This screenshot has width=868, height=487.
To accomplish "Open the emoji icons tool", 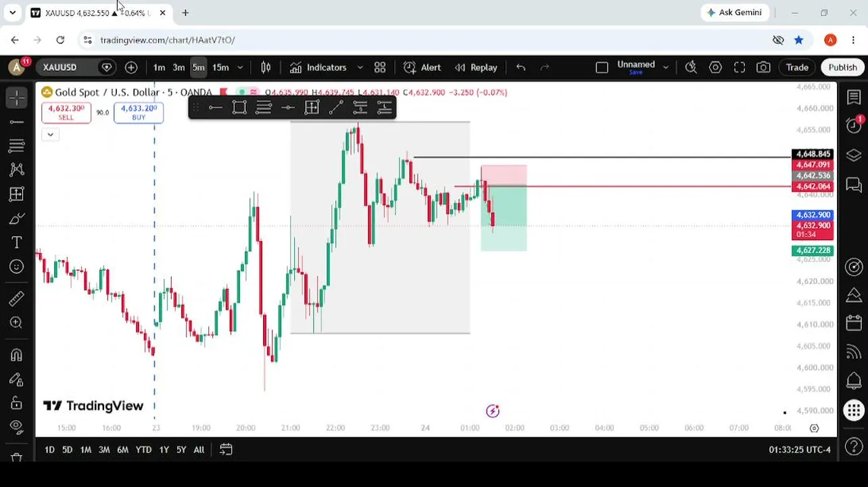I will (17, 266).
